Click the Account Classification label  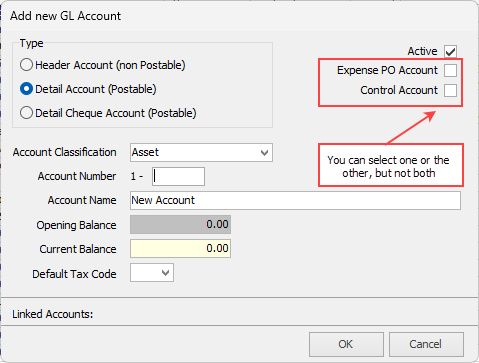click(x=64, y=152)
